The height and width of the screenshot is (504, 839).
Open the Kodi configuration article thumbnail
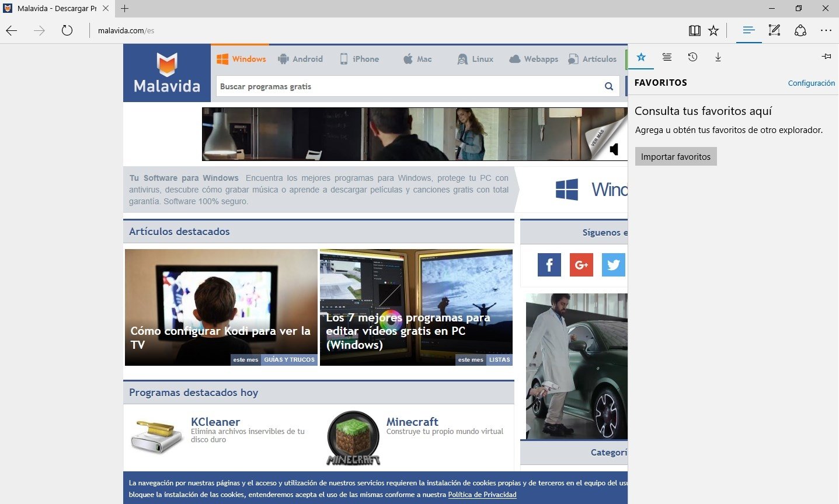[x=221, y=307]
